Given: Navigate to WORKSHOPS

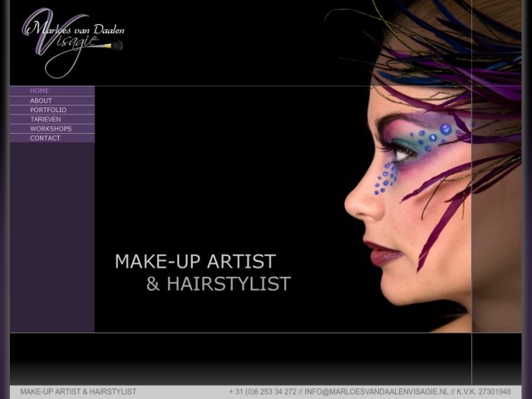Looking at the screenshot, I should (x=51, y=129).
